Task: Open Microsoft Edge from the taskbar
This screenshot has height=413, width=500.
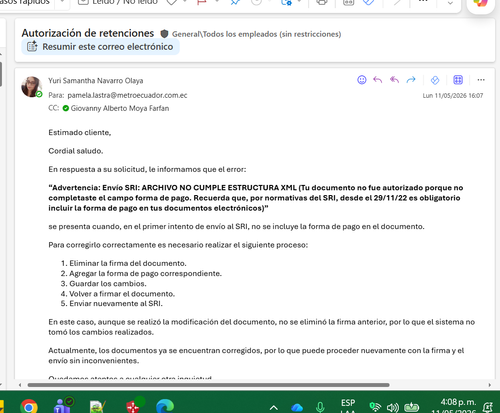Action: (x=165, y=407)
